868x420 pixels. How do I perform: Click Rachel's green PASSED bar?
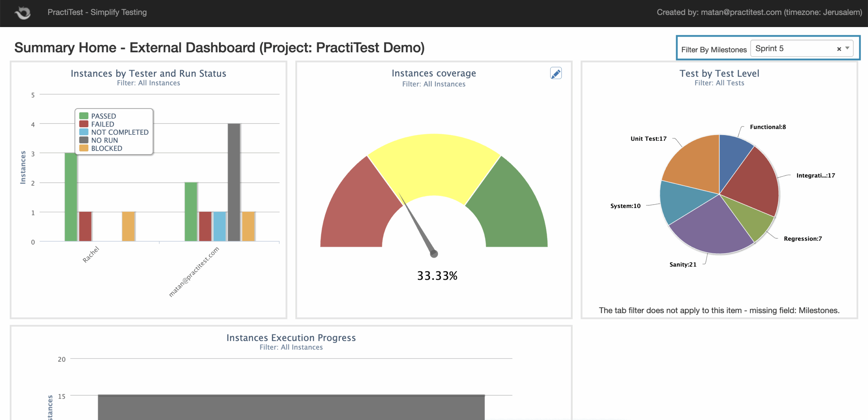(71, 197)
